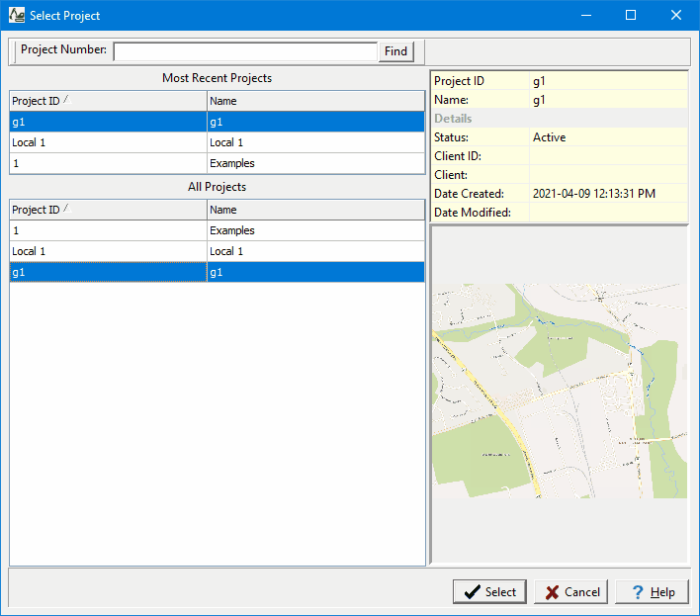700x616 pixels.
Task: Click the Select button with checkmark
Action: click(x=490, y=591)
